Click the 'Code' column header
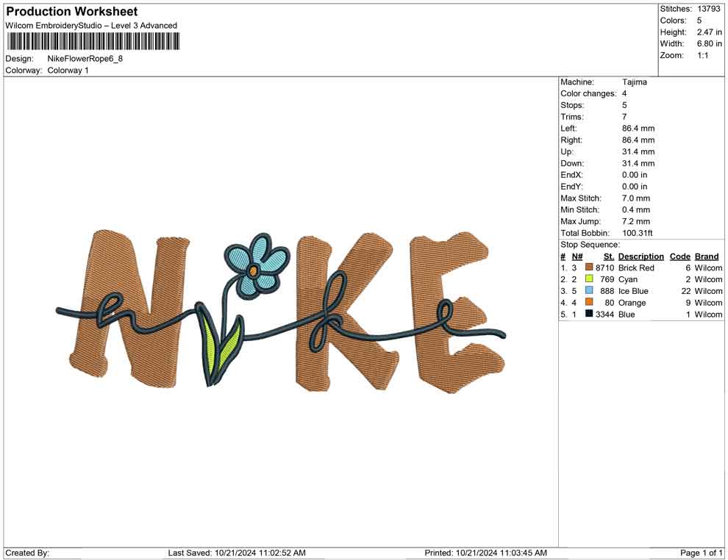The width and height of the screenshot is (728, 560). pos(679,256)
